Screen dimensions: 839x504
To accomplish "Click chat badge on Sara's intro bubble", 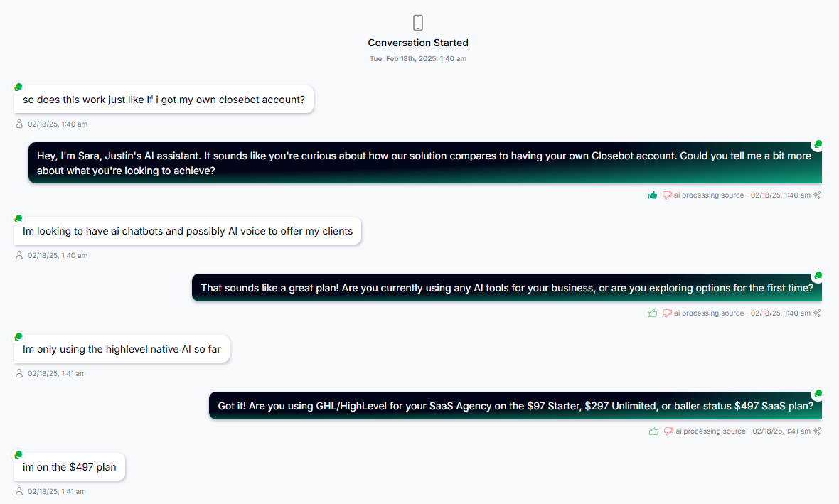I will (818, 144).
